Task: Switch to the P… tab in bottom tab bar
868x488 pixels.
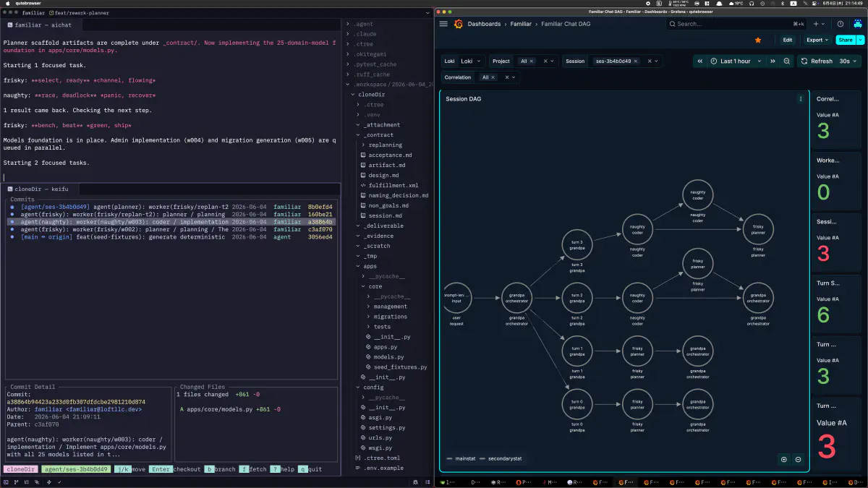Action: point(523,481)
